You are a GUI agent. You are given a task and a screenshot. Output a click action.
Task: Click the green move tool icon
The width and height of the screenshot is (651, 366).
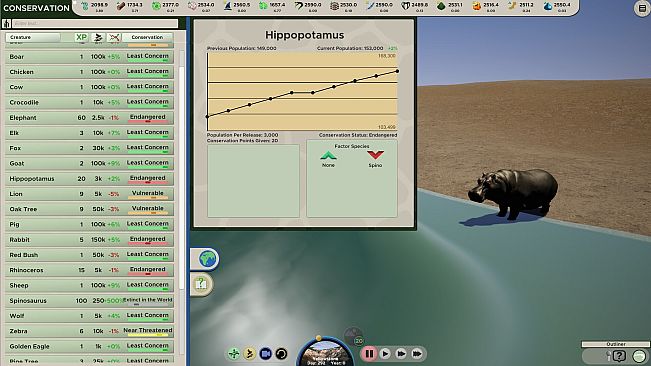[234, 354]
